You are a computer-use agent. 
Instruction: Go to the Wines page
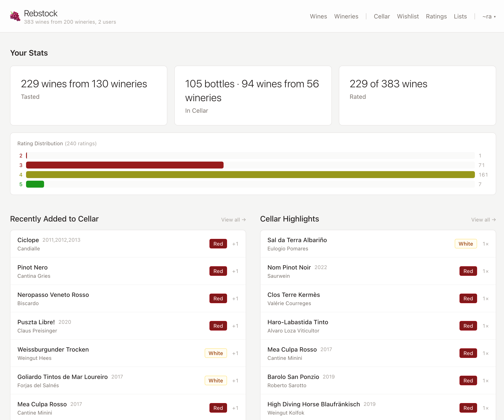click(318, 16)
